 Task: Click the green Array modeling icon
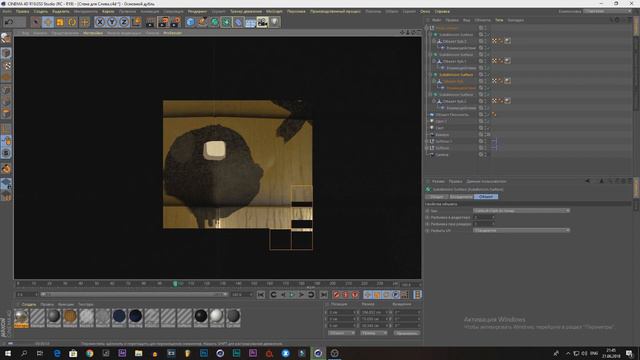(x=226, y=22)
